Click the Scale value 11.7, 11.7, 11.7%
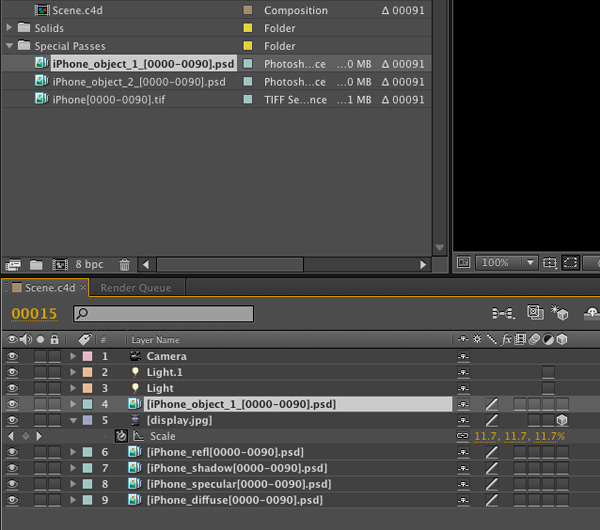 coord(520,436)
